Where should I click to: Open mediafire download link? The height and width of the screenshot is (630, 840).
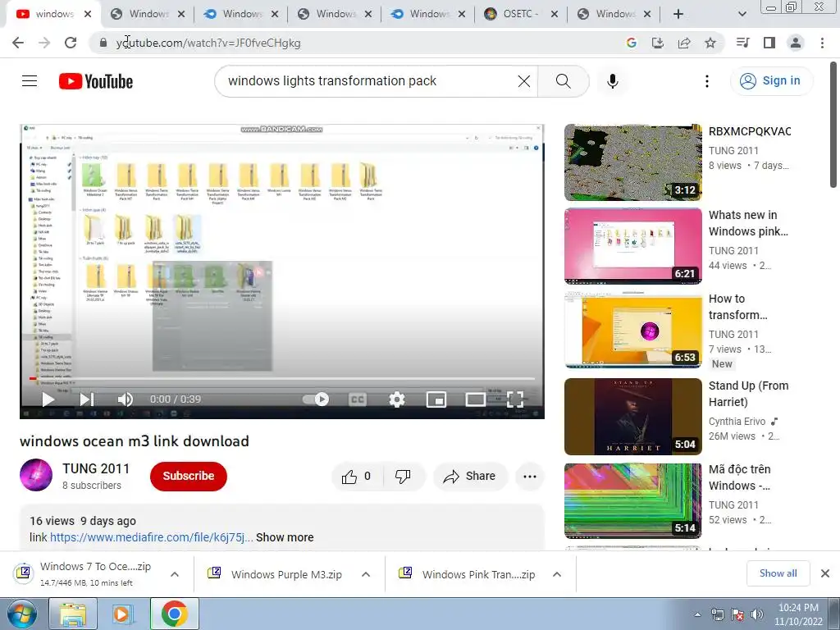click(x=151, y=537)
